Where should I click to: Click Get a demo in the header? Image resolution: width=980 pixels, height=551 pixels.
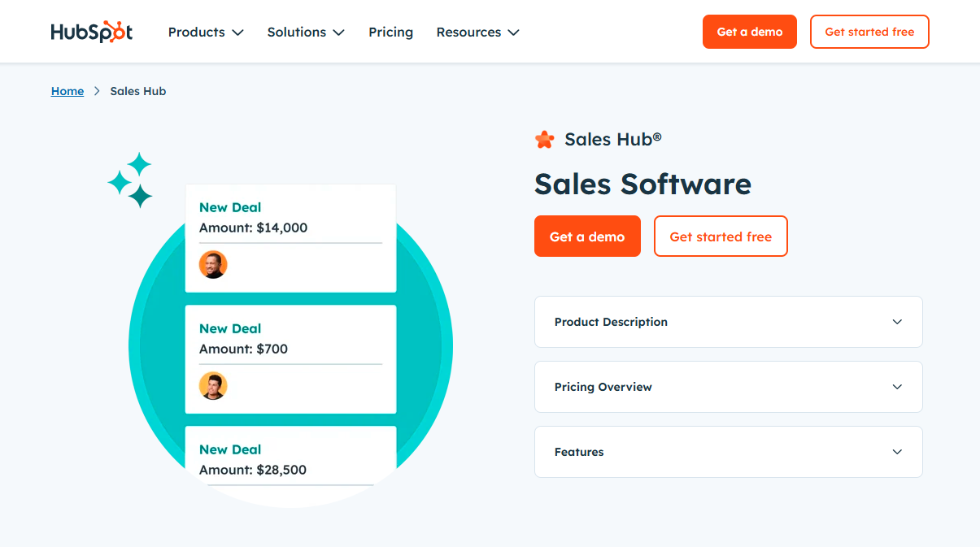(750, 32)
